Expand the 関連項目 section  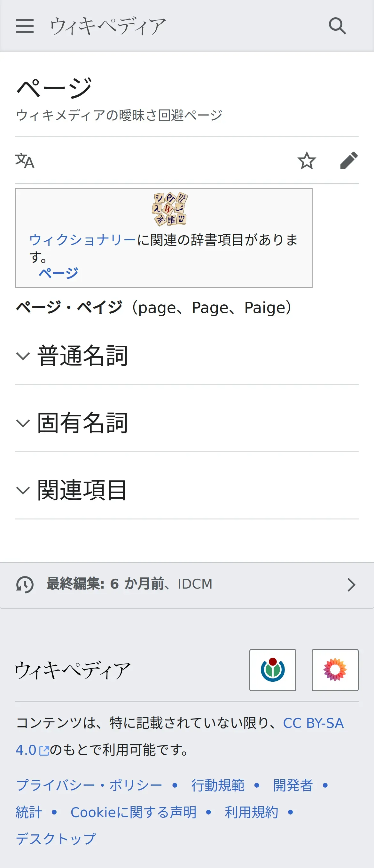click(x=82, y=490)
